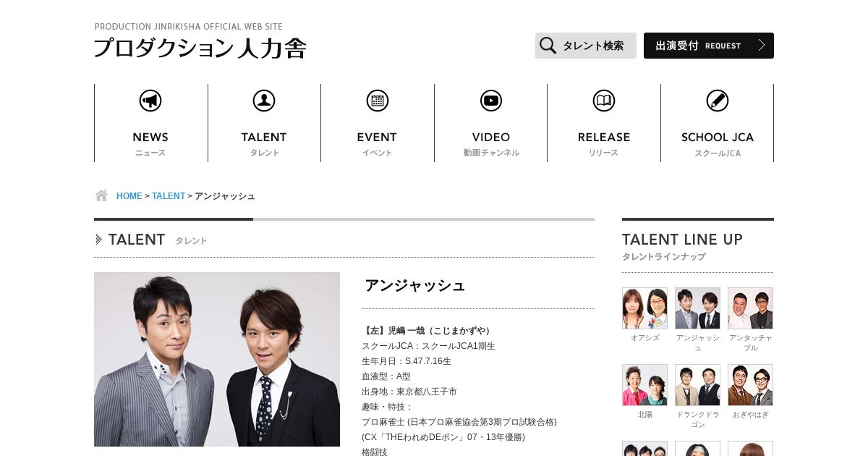Viewport: 868px width, 456px height.
Task: Click the EVENT calendar icon
Action: [378, 101]
